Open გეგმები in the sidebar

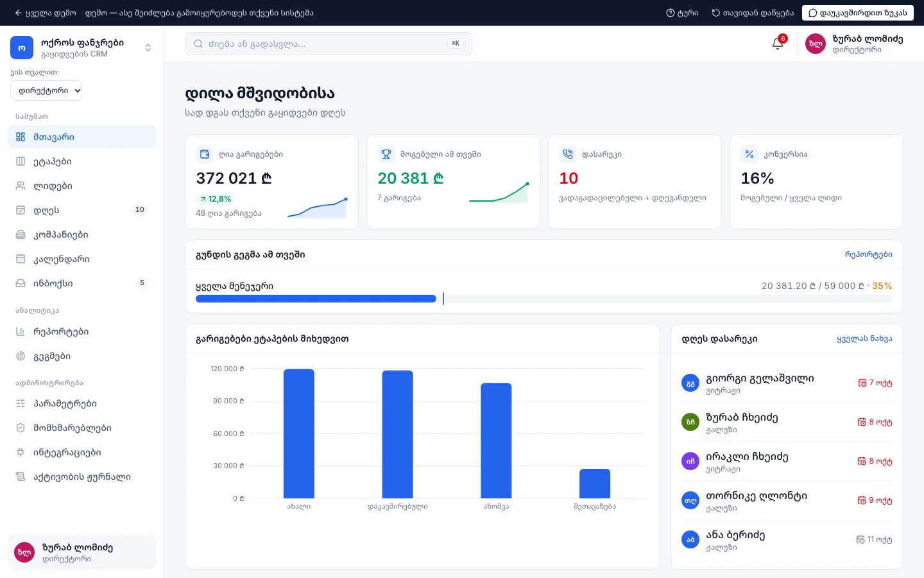click(x=81, y=356)
